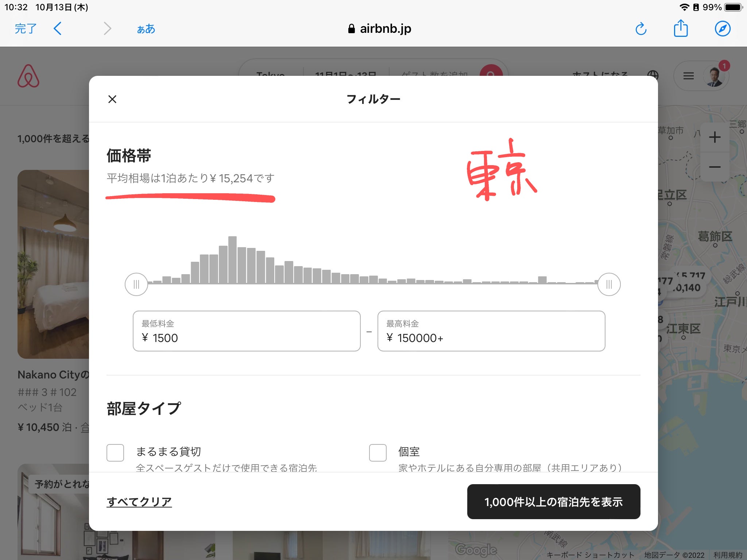Click the 最高料金 input field
The image size is (747, 560).
pos(491,331)
